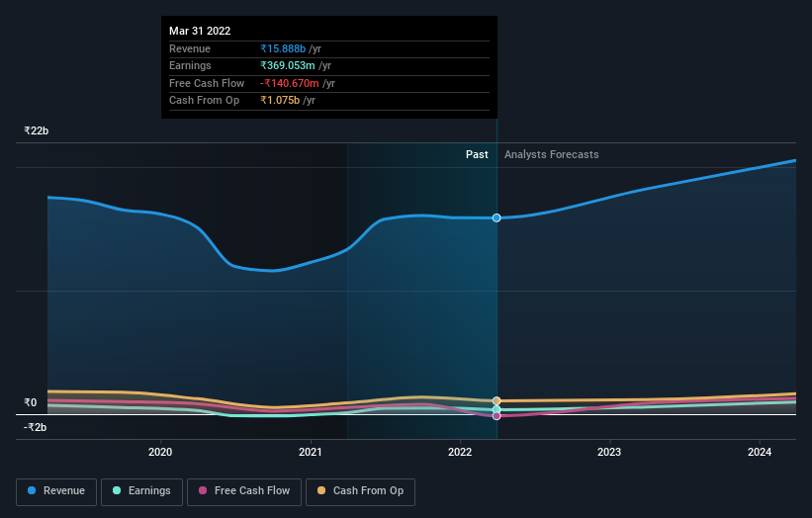Click the blue Revenue legend dot

(32, 490)
